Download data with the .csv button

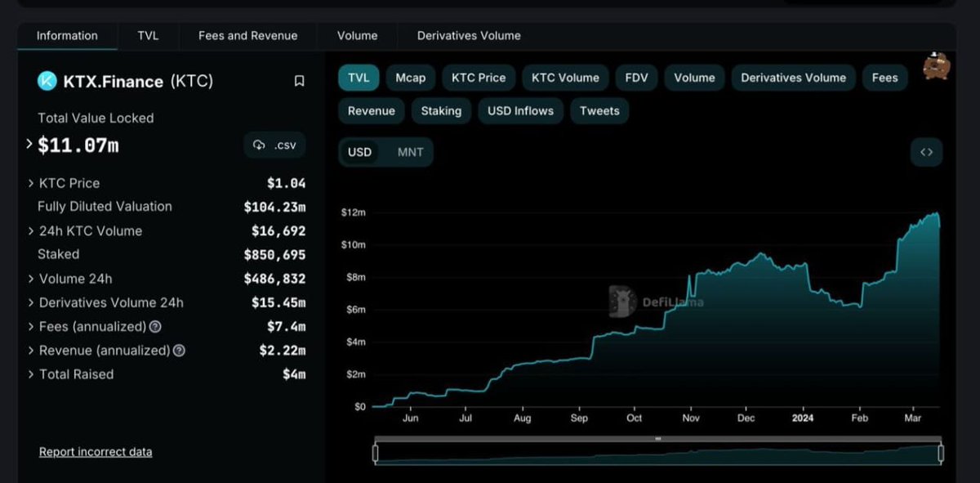tap(274, 145)
